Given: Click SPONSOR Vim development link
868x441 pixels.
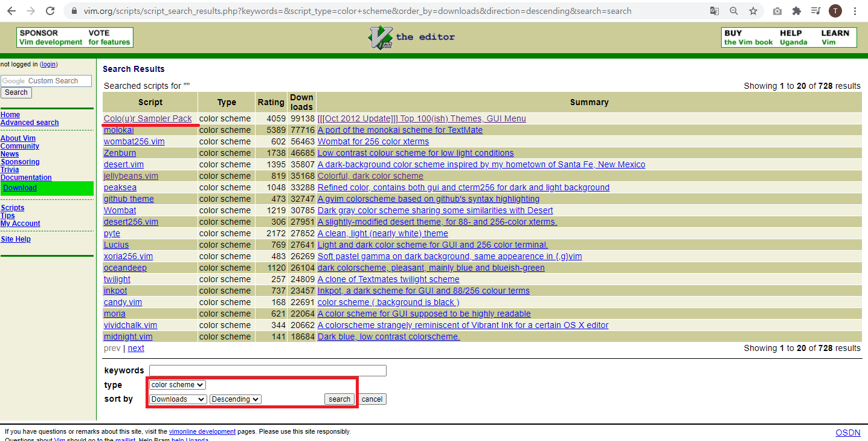Looking at the screenshot, I should (x=51, y=37).
